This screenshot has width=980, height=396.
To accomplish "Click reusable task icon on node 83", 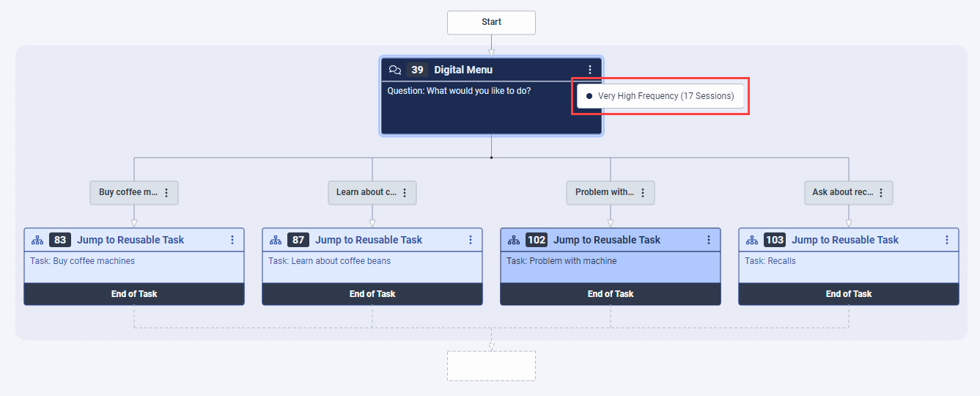I will [x=37, y=240].
